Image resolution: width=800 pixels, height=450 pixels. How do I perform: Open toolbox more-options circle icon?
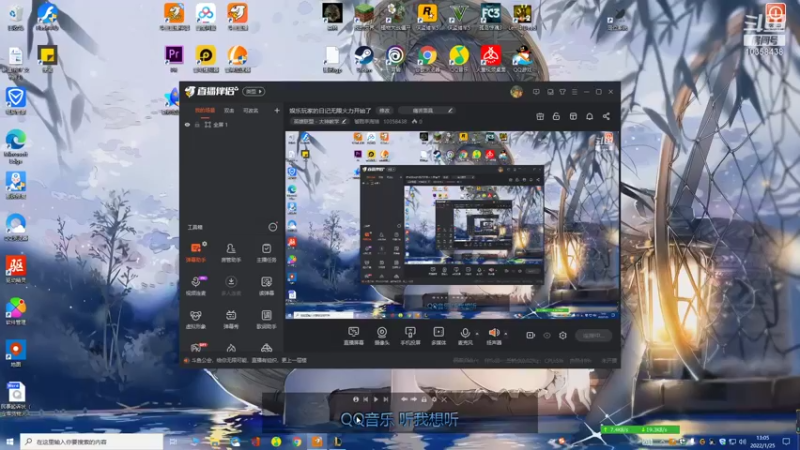point(273,227)
